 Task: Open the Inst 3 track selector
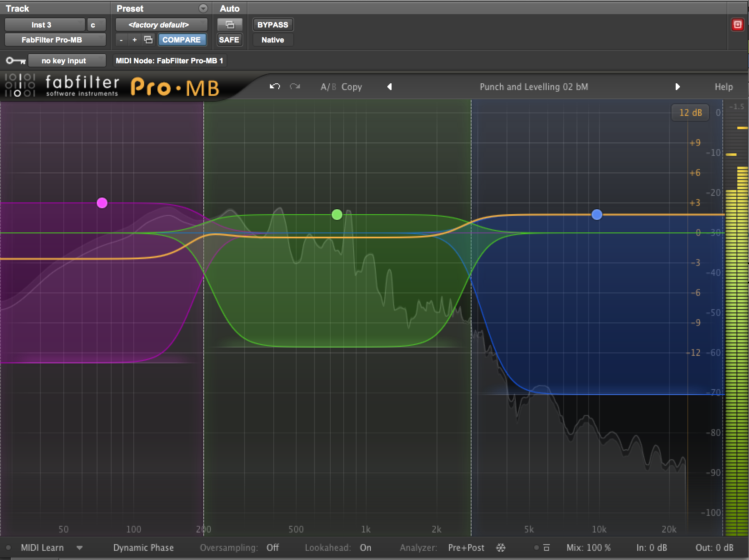(45, 25)
